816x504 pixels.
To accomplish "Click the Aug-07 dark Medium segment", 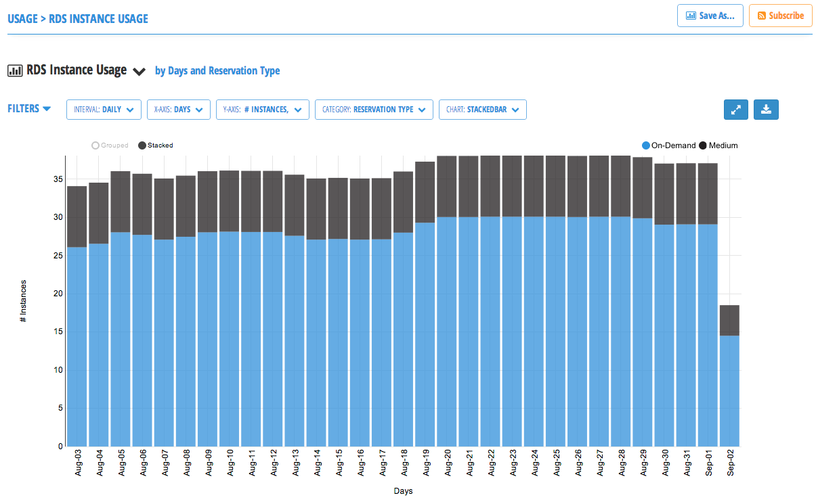I will click(x=164, y=209).
